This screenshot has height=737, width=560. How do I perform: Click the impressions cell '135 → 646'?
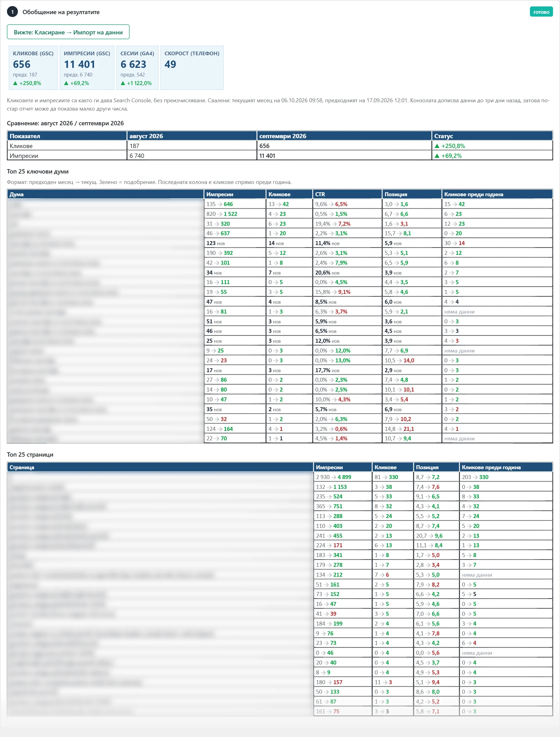235,204
